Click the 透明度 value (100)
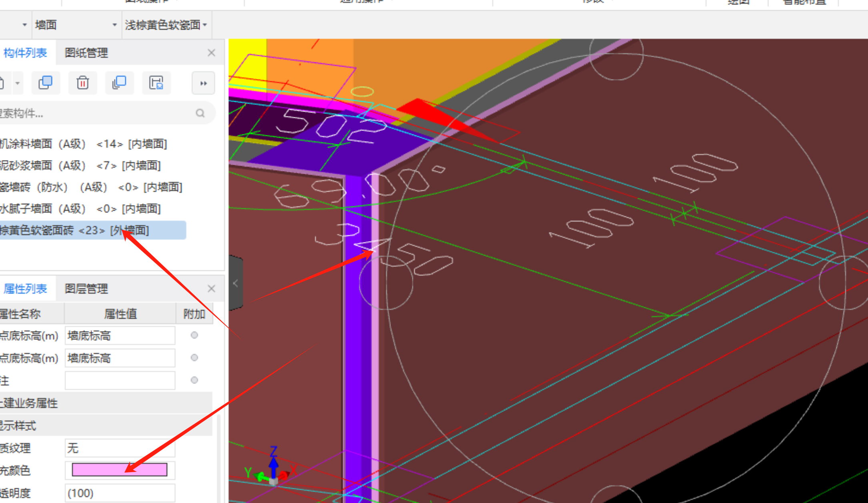Viewport: 868px width, 503px height. (x=120, y=493)
